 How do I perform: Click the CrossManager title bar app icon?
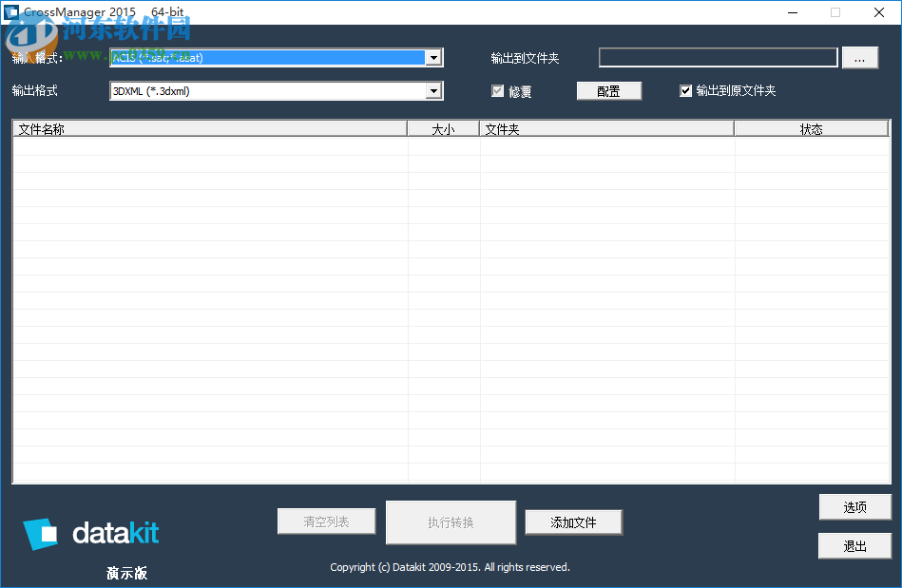[x=10, y=12]
